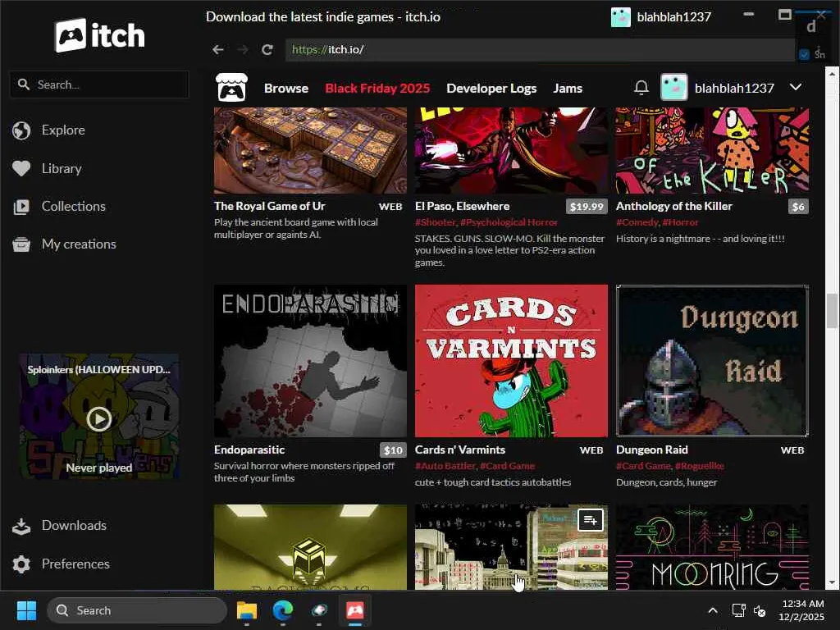Click the page vertical scrollbar thumb

832,311
